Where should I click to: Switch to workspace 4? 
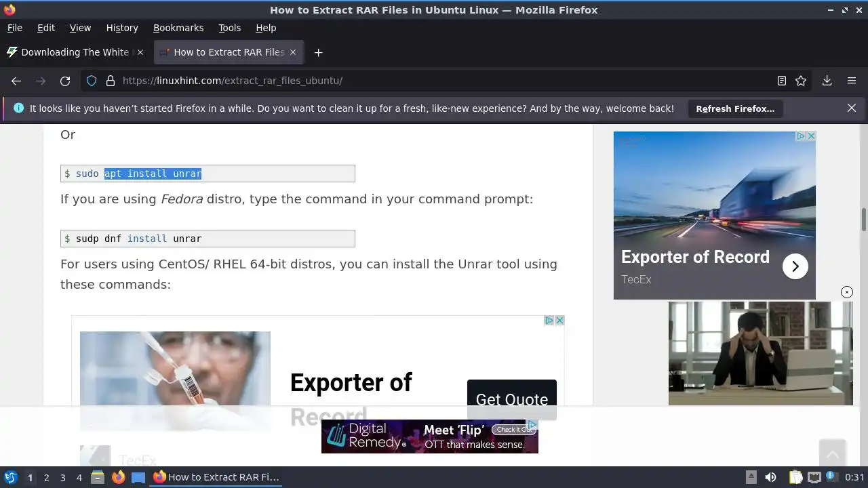79,477
